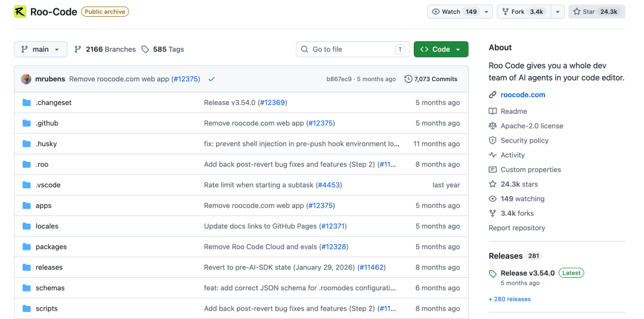The height and width of the screenshot is (319, 644).
Task: Click the branch icon beside 2166 Branches
Action: (78, 49)
